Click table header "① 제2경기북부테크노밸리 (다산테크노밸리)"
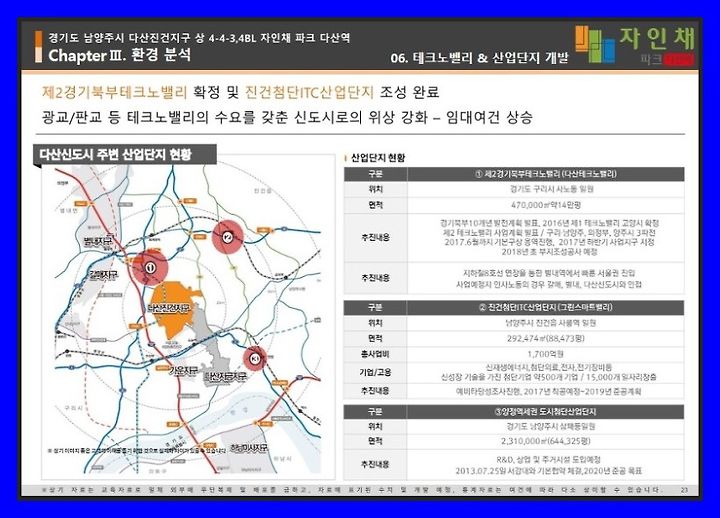This screenshot has width=720, height=518. 546,174
